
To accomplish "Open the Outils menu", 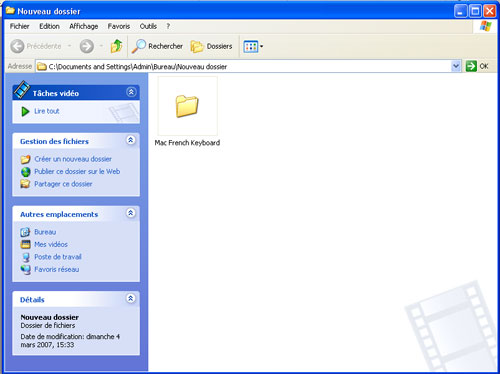I will (x=148, y=26).
